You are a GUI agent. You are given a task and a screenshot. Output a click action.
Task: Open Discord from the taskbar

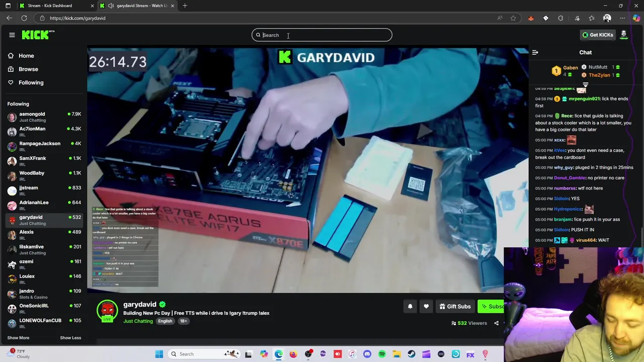pyautogui.click(x=367, y=354)
